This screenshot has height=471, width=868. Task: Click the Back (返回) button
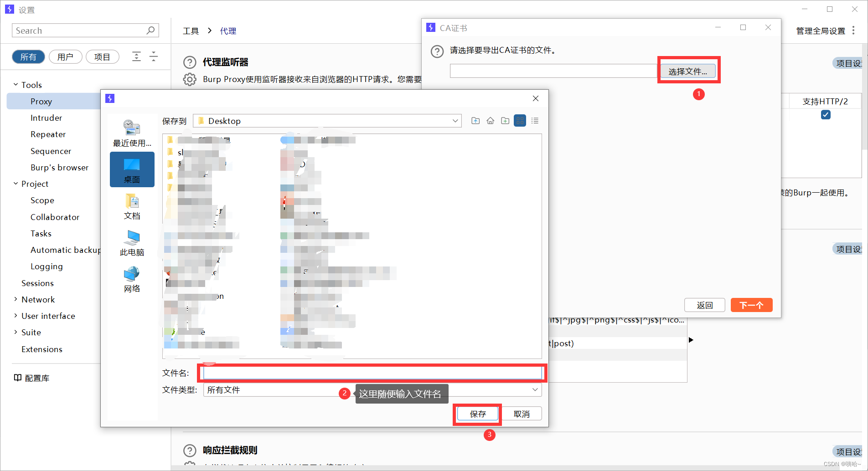tap(705, 305)
